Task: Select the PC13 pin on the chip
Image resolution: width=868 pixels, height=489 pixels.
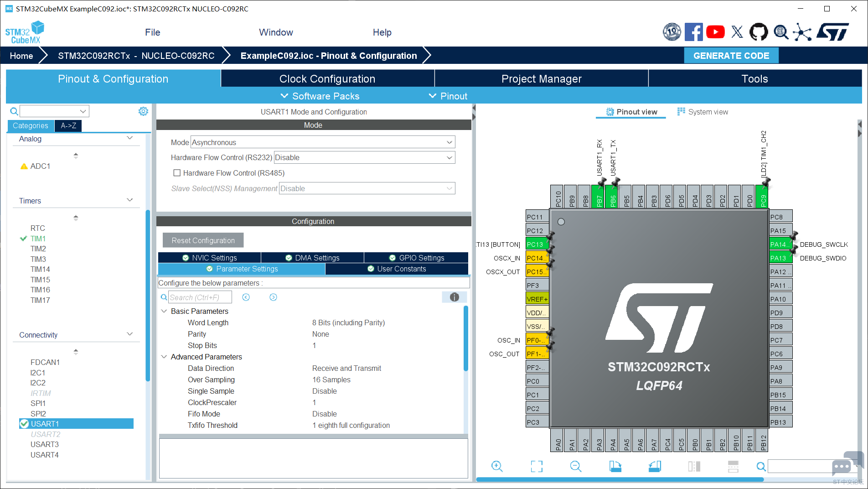Action: (x=537, y=244)
